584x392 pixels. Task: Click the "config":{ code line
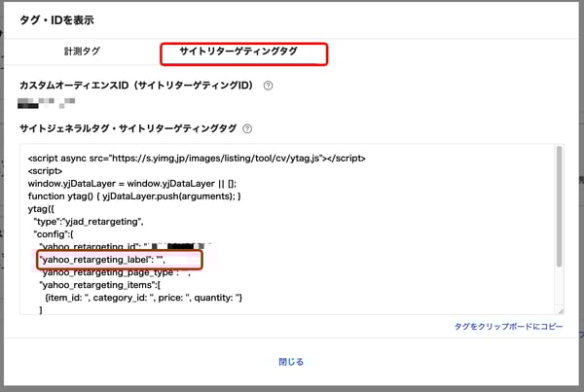[54, 234]
